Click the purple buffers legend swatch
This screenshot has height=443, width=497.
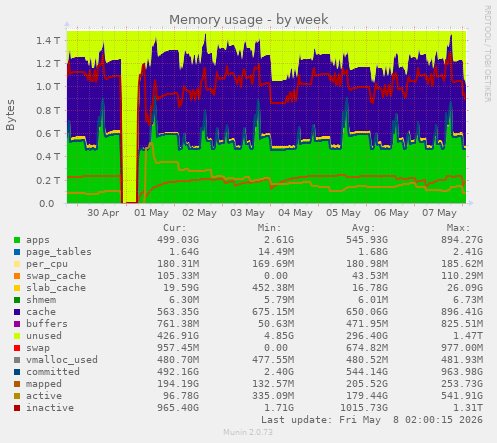[x=17, y=324]
